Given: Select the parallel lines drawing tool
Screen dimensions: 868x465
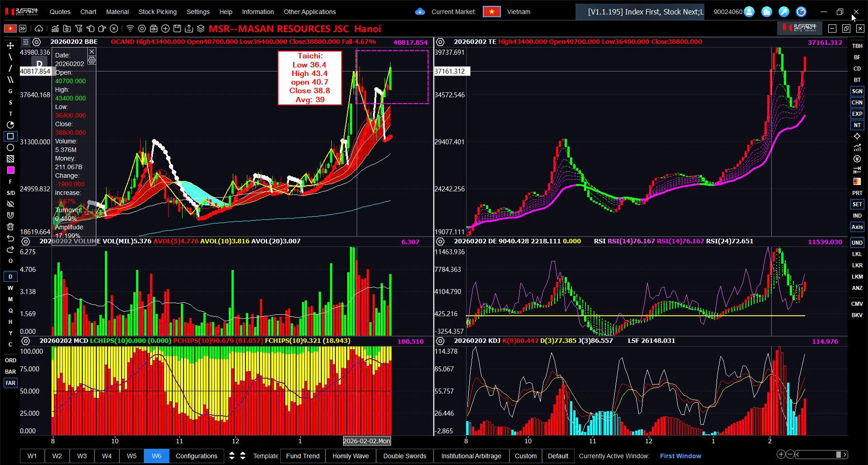Looking at the screenshot, I should click(x=10, y=80).
